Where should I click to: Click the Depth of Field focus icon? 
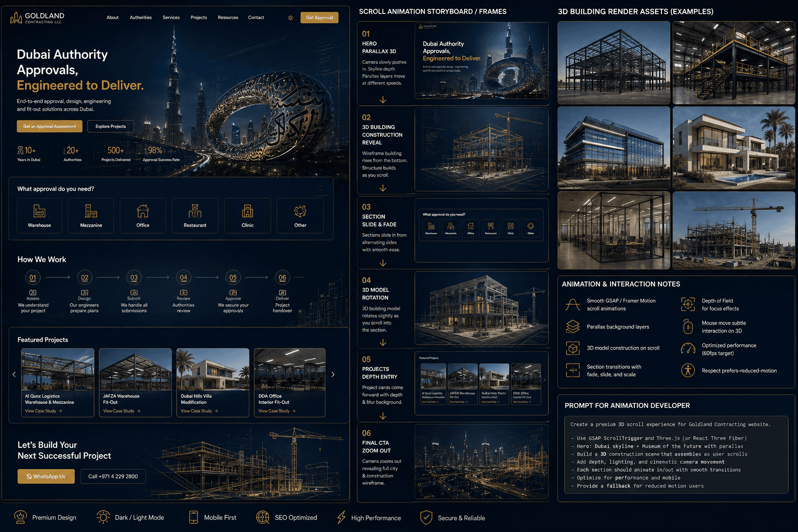click(688, 304)
